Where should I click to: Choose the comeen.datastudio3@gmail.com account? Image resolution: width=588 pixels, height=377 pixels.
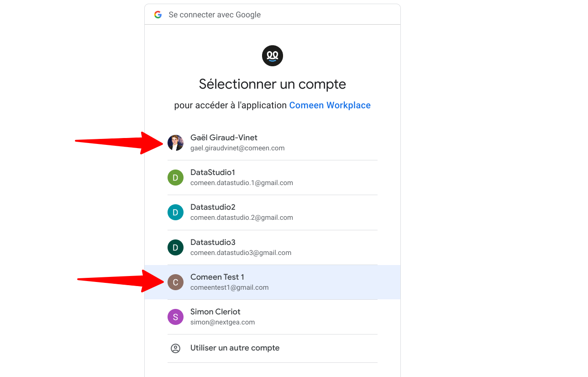pos(241,253)
